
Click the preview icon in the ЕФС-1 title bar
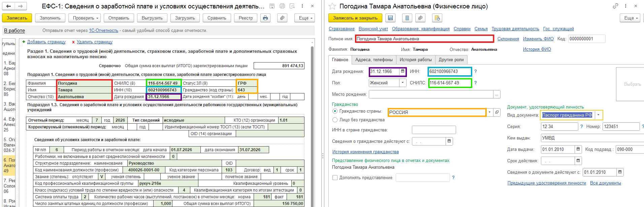pos(292,6)
